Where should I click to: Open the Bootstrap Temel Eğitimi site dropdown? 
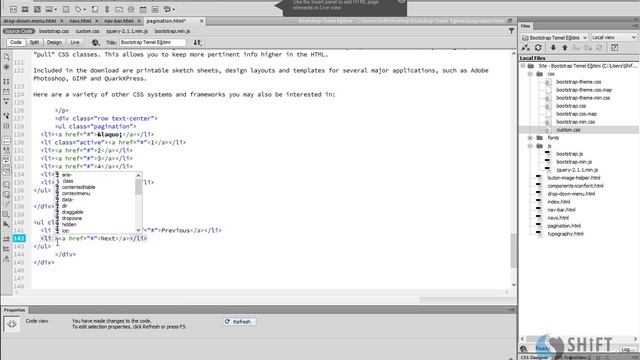pyautogui.click(x=555, y=38)
